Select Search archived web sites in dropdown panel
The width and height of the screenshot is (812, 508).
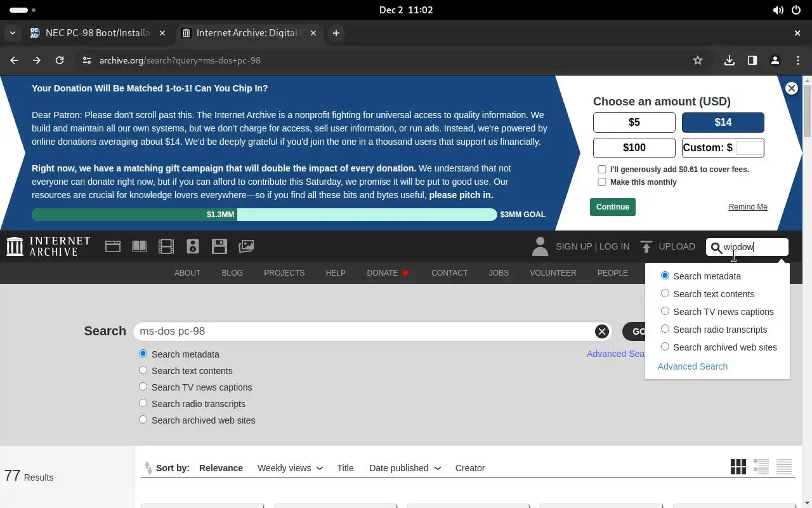click(665, 347)
